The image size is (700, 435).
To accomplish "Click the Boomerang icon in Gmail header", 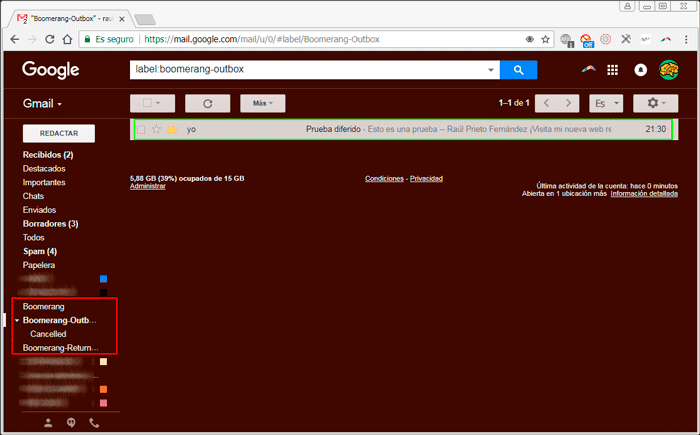I will pos(587,70).
